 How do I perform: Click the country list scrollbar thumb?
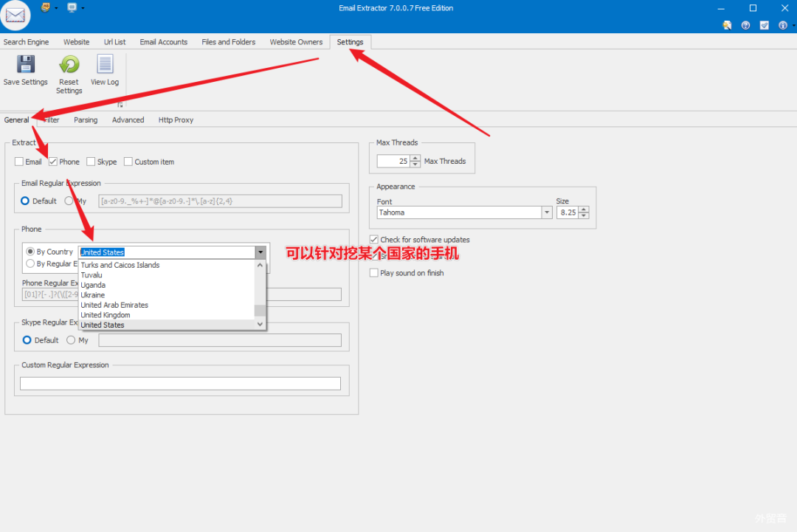coord(261,310)
